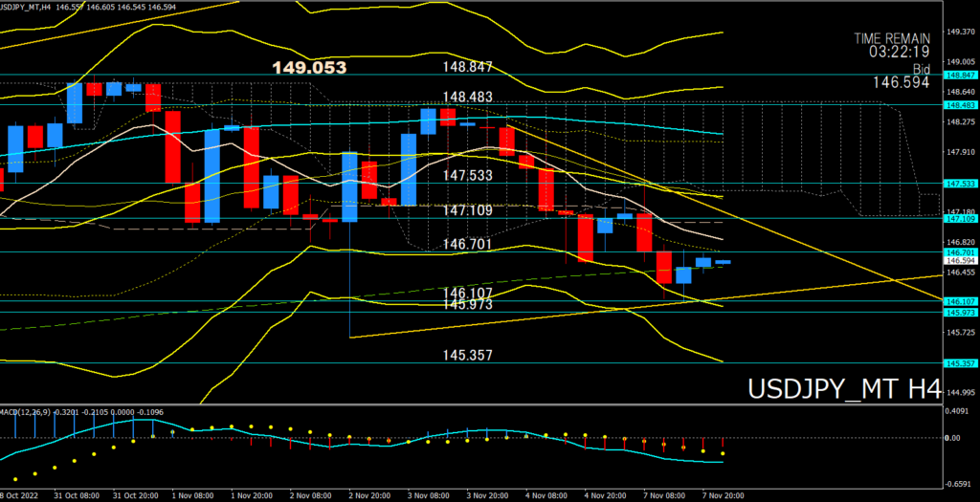Click the 148.640 price axis value

tap(961, 92)
